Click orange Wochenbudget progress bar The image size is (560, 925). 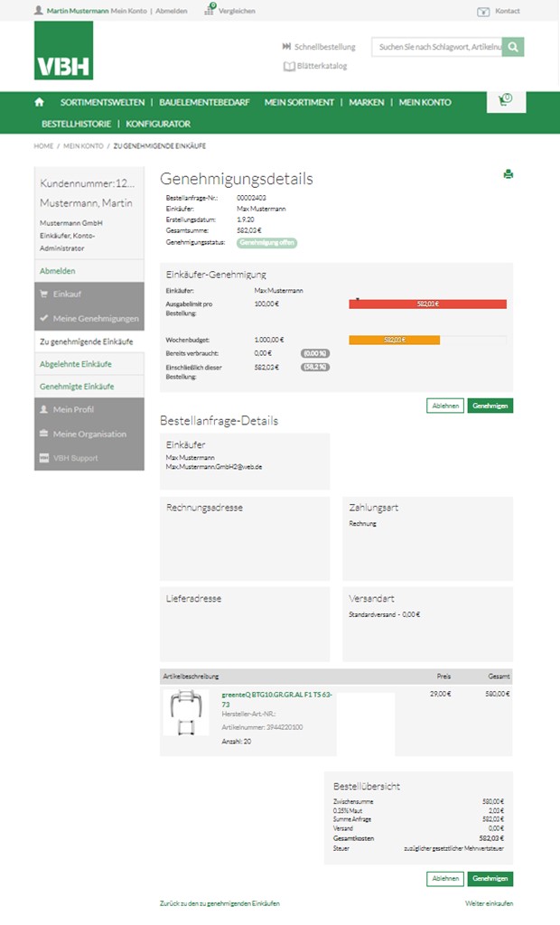(x=394, y=340)
